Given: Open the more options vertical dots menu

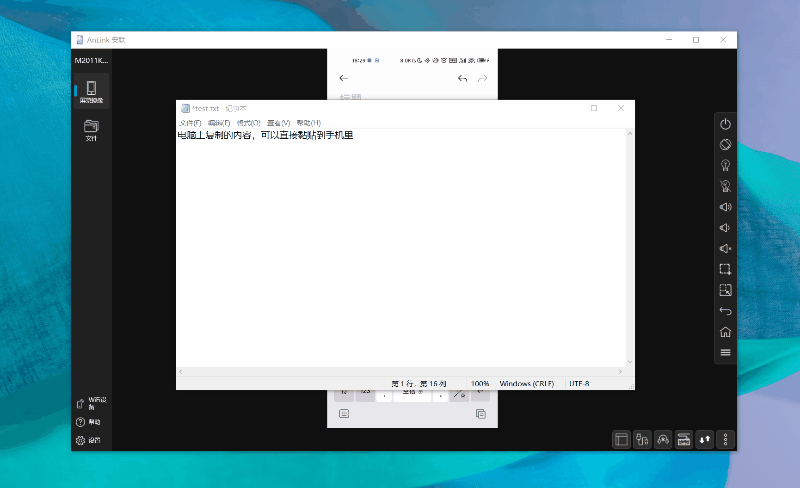Looking at the screenshot, I should pos(726,440).
